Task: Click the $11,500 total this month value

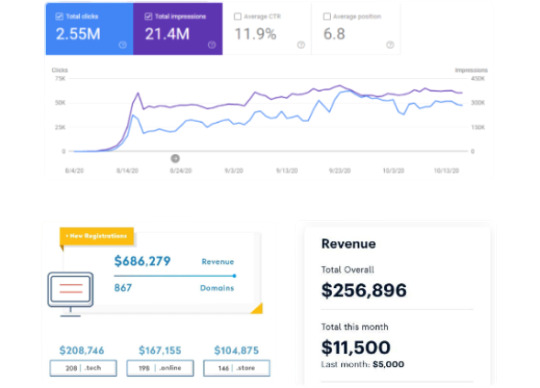Action: 356,347
